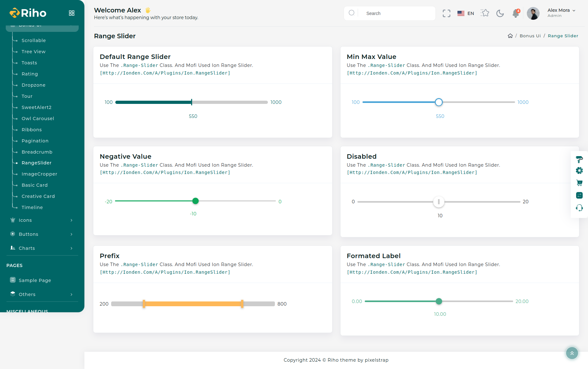Click the notification bell icon
588x369 pixels.
coord(515,13)
